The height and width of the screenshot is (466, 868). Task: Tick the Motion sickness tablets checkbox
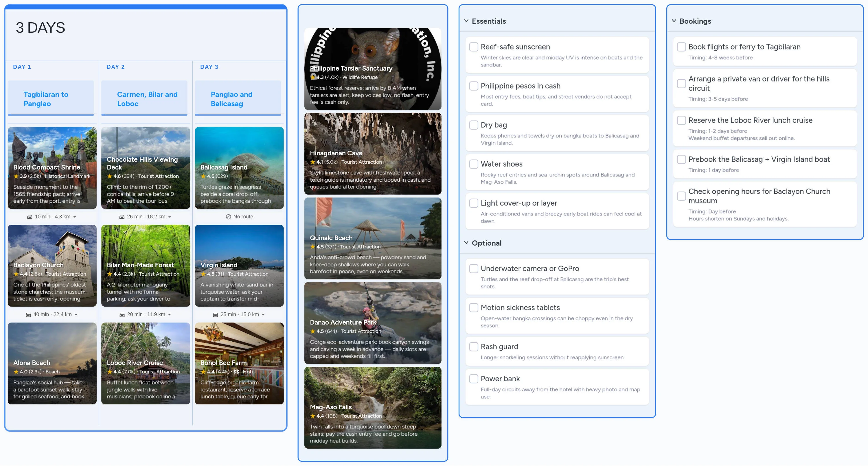tap(474, 308)
